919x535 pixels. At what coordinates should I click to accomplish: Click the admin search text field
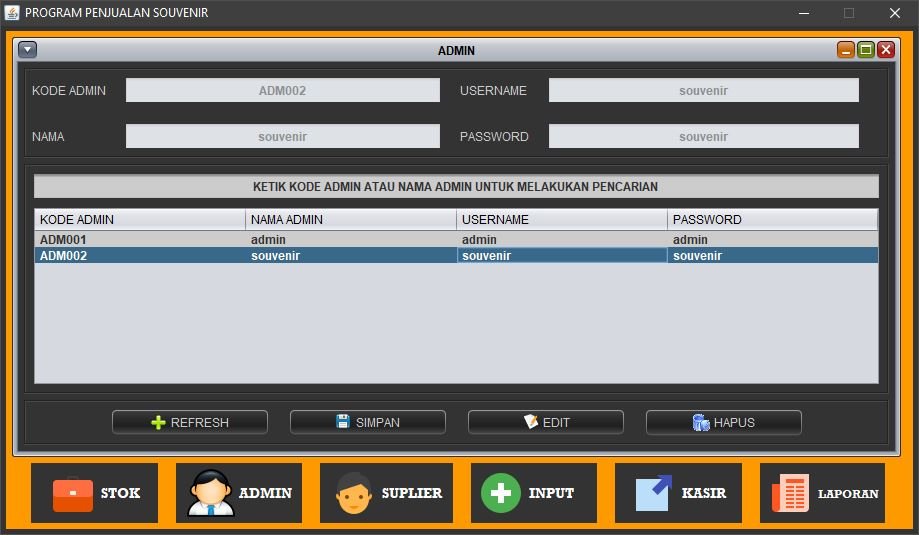[x=456, y=187]
